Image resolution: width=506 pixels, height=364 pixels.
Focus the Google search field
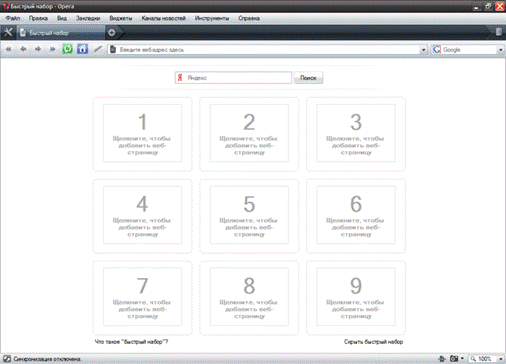(x=469, y=50)
